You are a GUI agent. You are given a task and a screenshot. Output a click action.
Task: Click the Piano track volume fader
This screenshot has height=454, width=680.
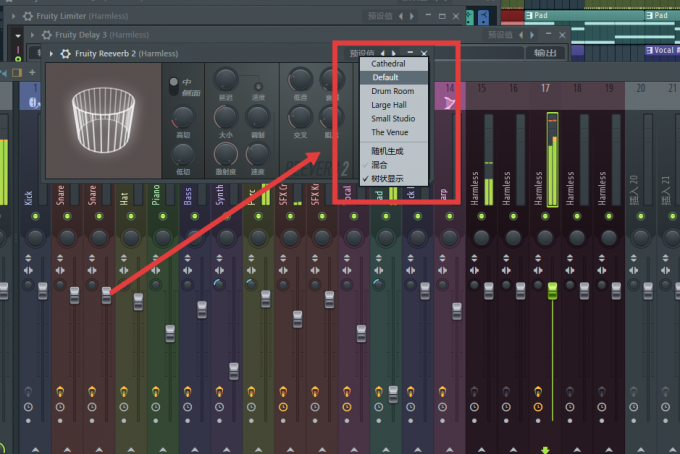[x=170, y=334]
